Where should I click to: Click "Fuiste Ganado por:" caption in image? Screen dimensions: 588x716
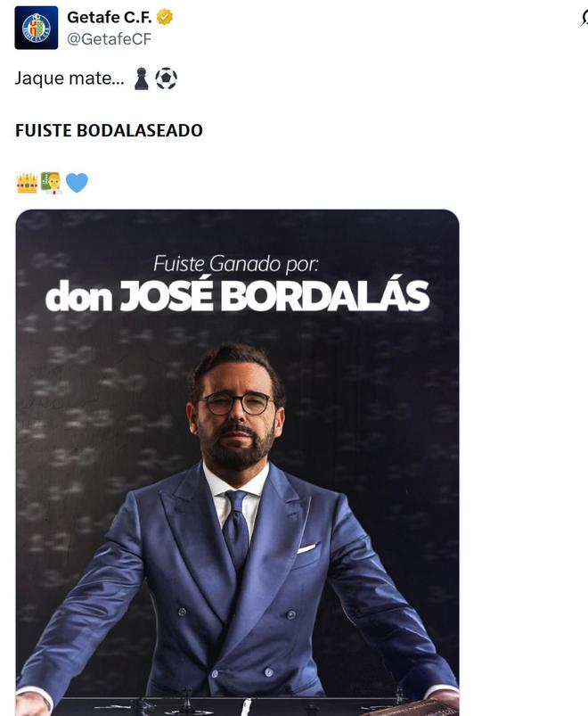[x=236, y=264]
